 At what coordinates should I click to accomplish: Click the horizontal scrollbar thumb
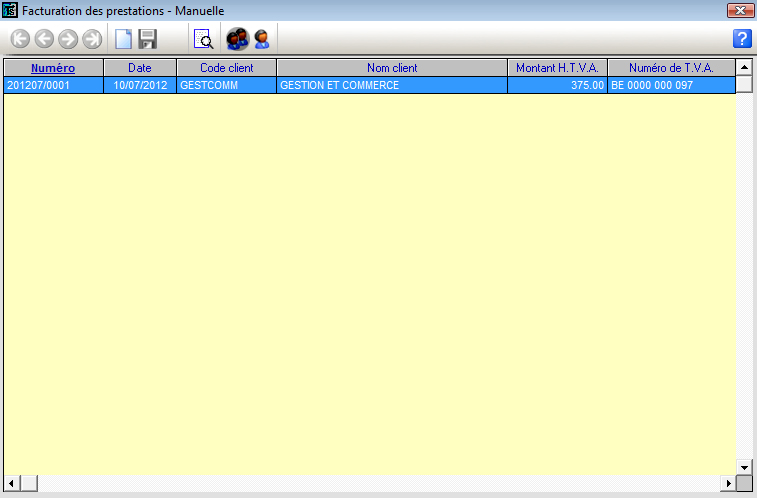pos(29,483)
